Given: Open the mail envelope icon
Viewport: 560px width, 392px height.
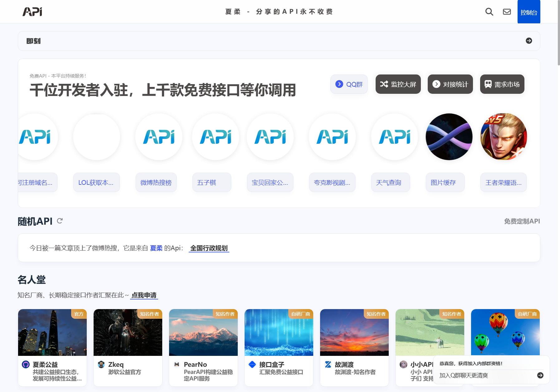Looking at the screenshot, I should point(507,12).
